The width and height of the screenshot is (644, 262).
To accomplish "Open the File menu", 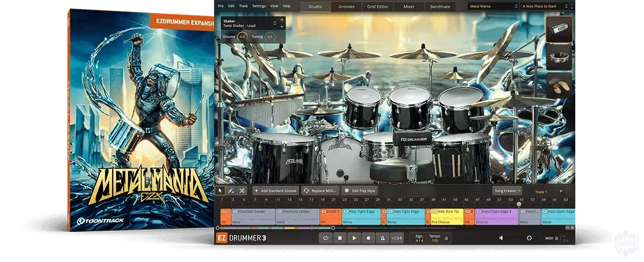I will click(x=221, y=6).
